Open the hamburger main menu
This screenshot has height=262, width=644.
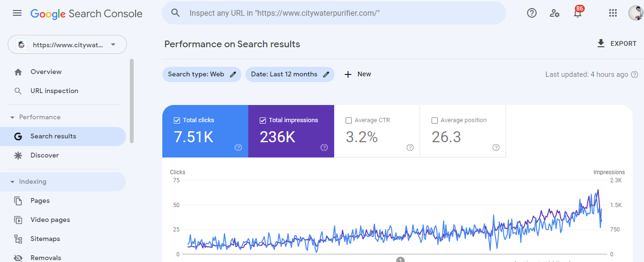click(17, 13)
